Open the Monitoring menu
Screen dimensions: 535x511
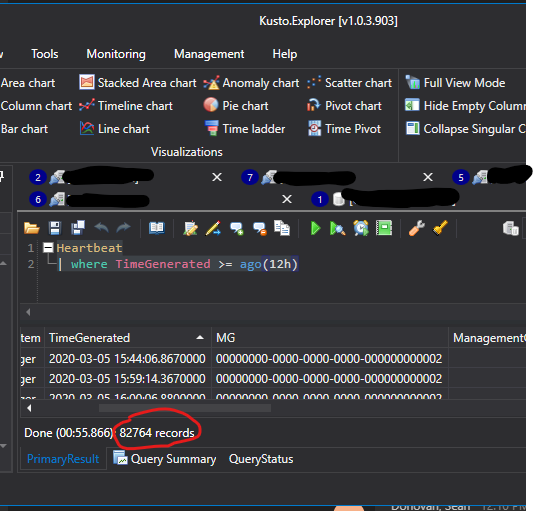coord(116,54)
